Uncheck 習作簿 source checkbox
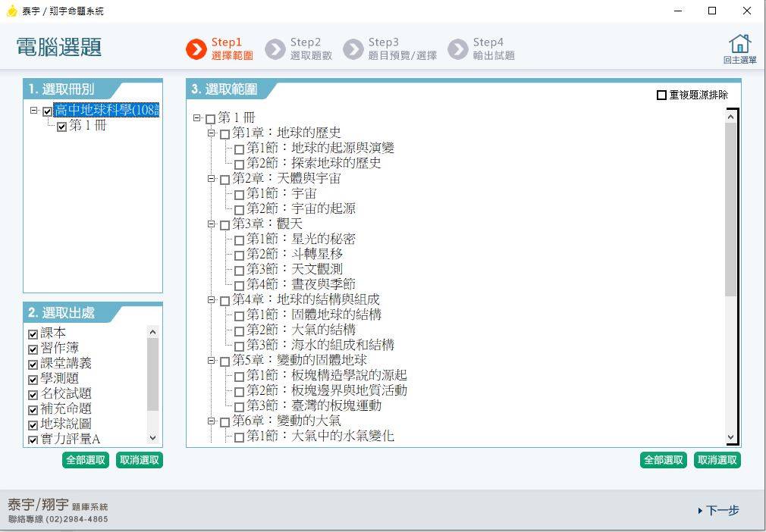Image resolution: width=766 pixels, height=532 pixels. (x=33, y=349)
